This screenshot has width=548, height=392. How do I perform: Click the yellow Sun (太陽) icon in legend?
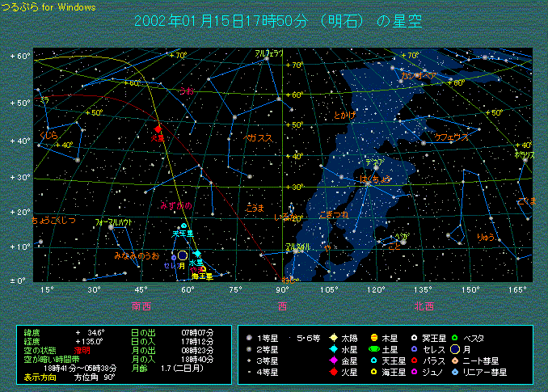click(x=332, y=337)
